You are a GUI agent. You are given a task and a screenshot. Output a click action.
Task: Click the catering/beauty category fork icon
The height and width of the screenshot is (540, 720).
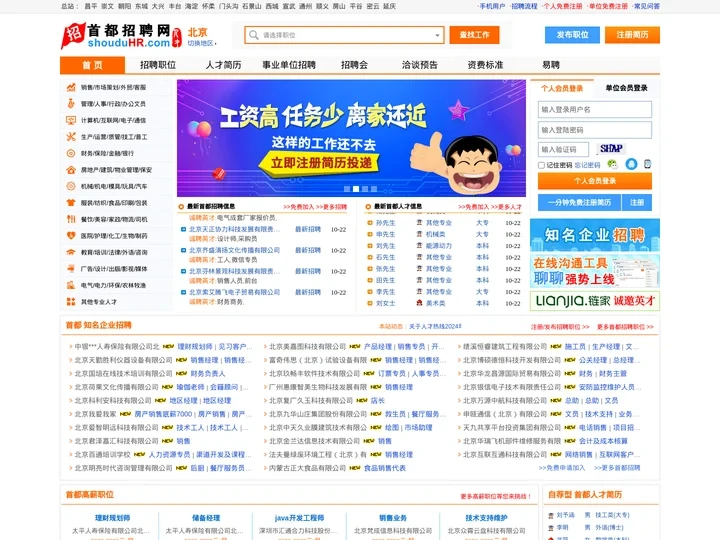tap(71, 219)
